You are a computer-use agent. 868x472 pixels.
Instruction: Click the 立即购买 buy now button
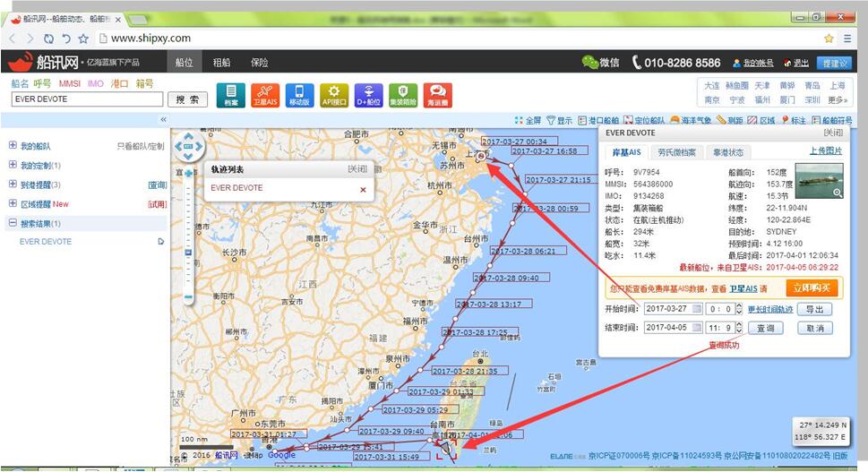[812, 287]
